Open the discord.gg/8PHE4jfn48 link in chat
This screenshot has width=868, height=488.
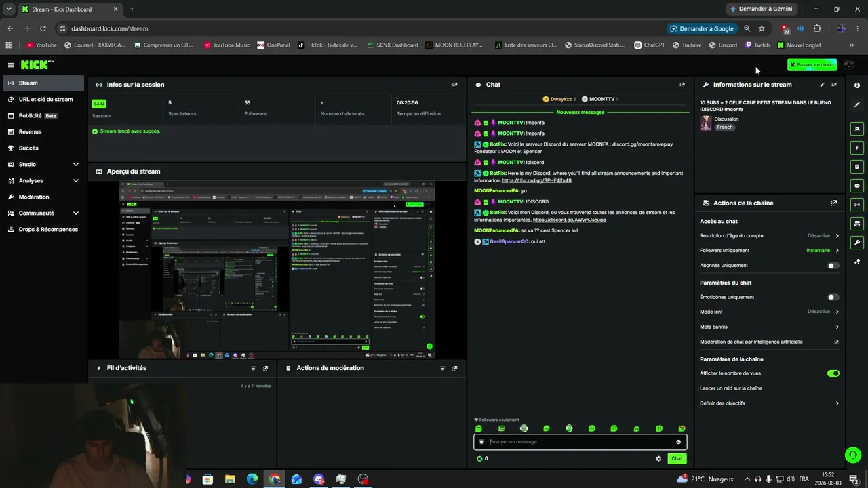coord(536,180)
